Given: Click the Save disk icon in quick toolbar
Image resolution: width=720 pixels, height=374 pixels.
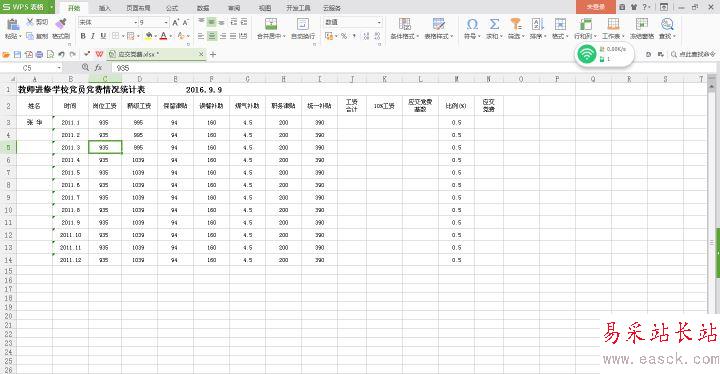Looking at the screenshot, I should [x=17, y=54].
